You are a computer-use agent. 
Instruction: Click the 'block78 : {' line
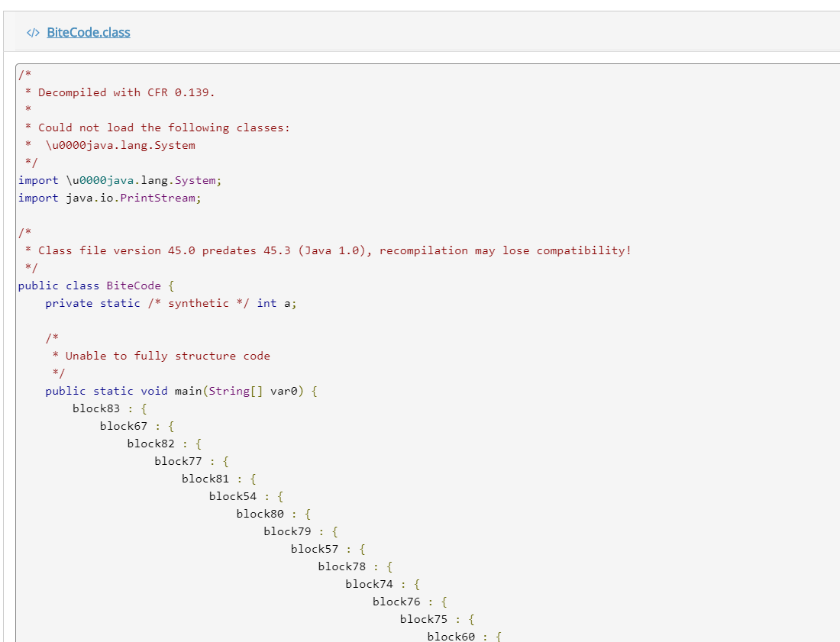click(356, 567)
